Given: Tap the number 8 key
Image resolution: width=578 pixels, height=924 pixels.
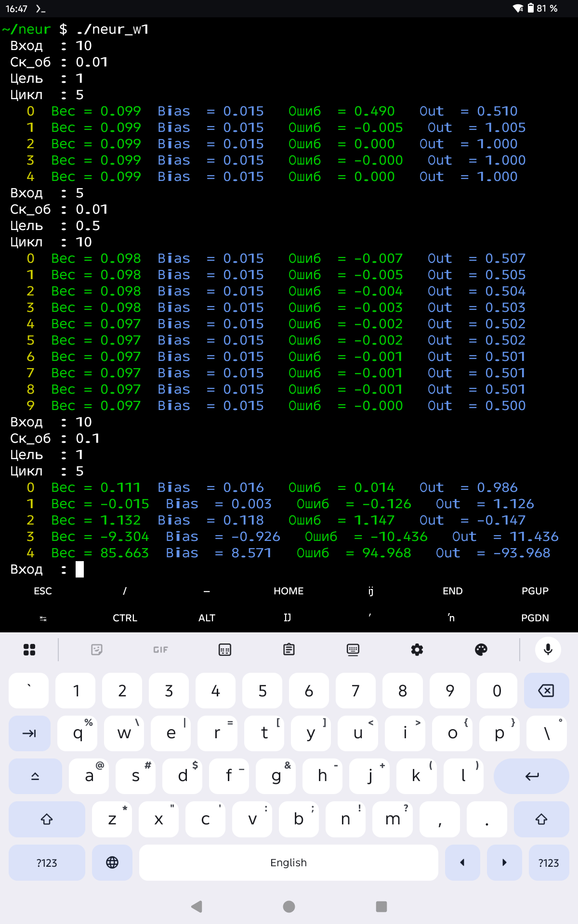Looking at the screenshot, I should tap(403, 691).
